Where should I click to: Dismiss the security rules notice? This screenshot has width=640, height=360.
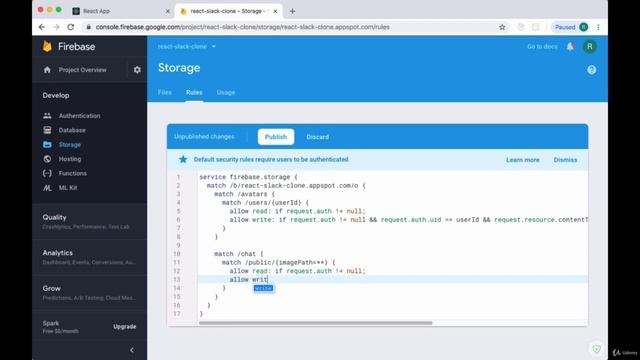click(565, 160)
